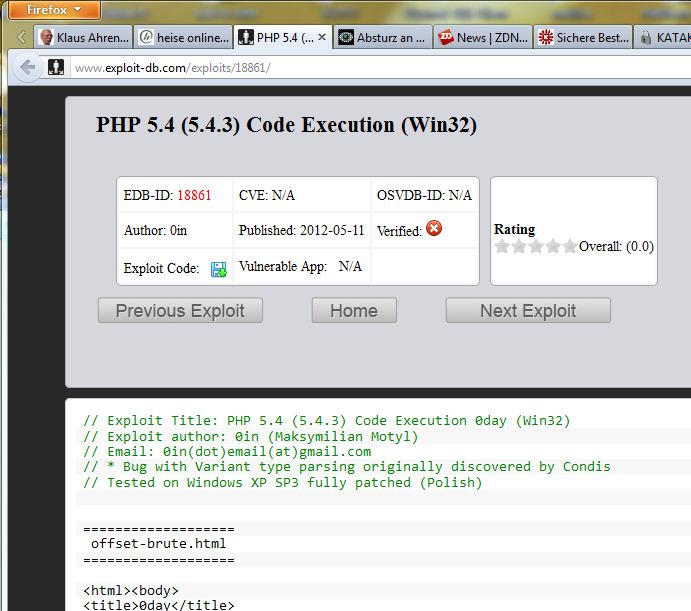Click the Overall: (0.0) rating text
The width and height of the screenshot is (691, 611).
[616, 246]
